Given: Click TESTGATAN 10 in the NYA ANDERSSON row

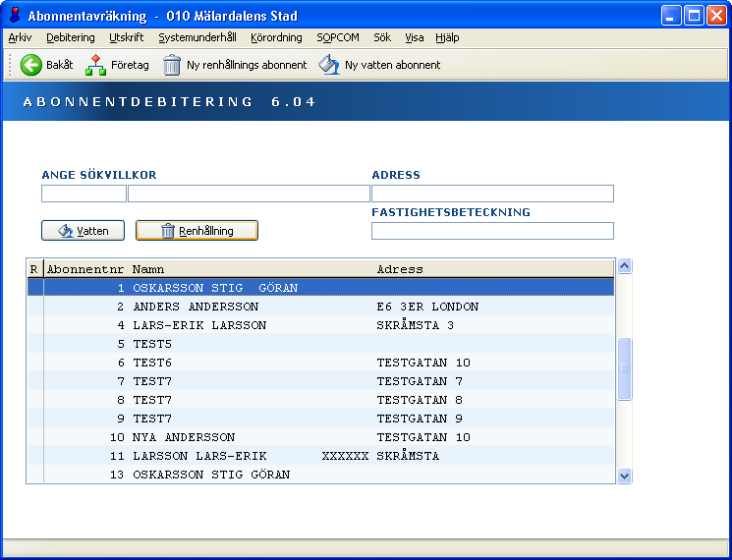Looking at the screenshot, I should pos(423,437).
